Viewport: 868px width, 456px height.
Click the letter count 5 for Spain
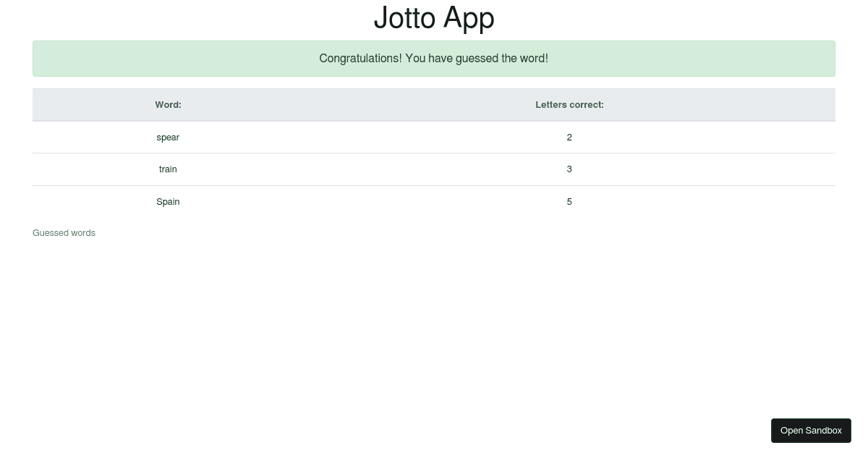pos(569,202)
